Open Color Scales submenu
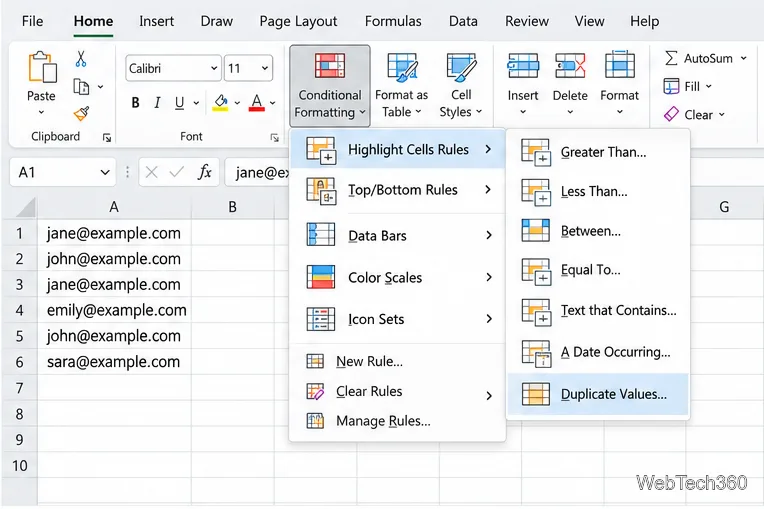The height and width of the screenshot is (509, 764). click(398, 277)
